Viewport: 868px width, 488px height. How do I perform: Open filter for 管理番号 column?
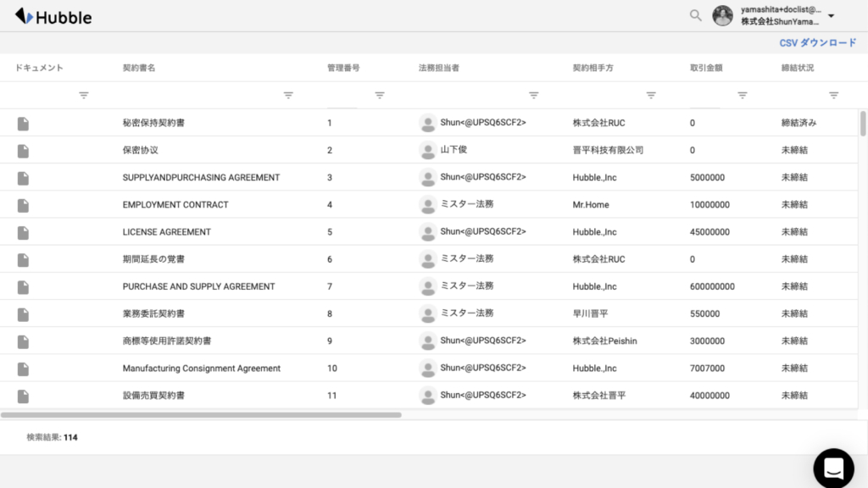[380, 95]
